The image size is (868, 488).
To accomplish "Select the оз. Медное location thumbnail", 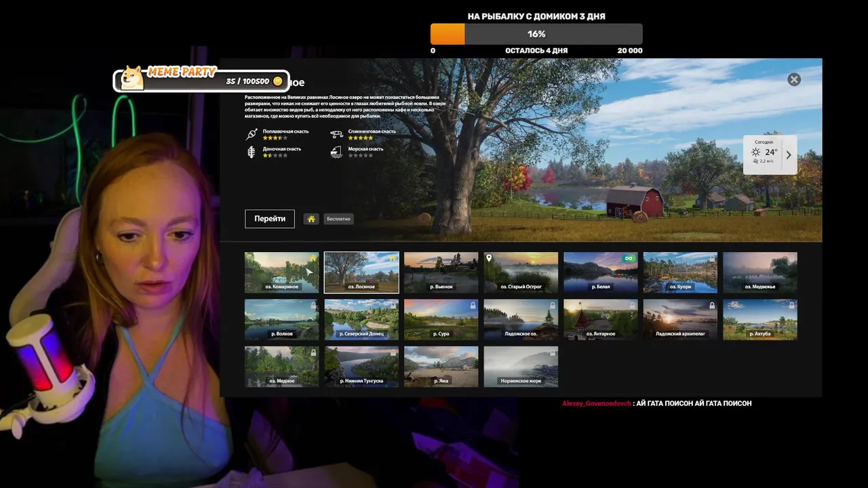I will coord(281,367).
